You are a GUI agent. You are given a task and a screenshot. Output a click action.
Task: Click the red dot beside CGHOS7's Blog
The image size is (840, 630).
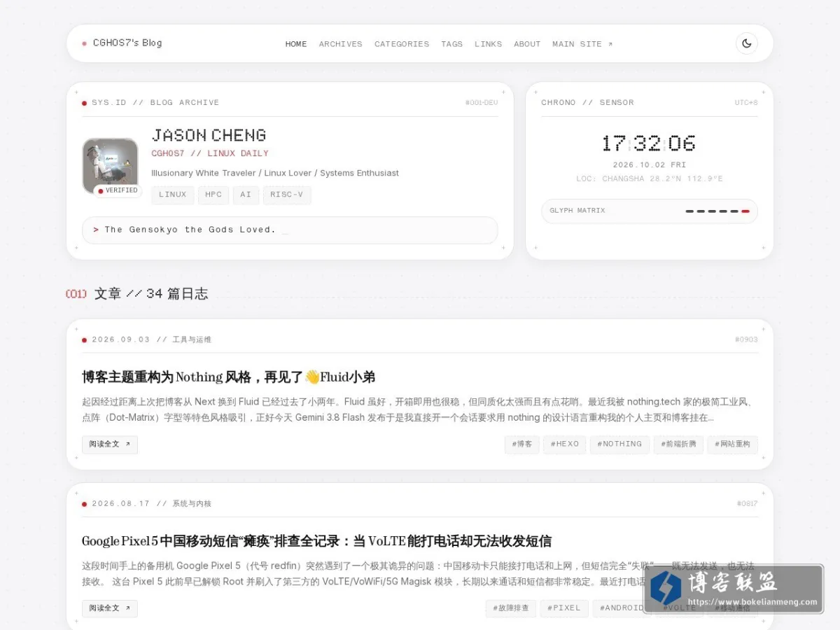point(84,43)
